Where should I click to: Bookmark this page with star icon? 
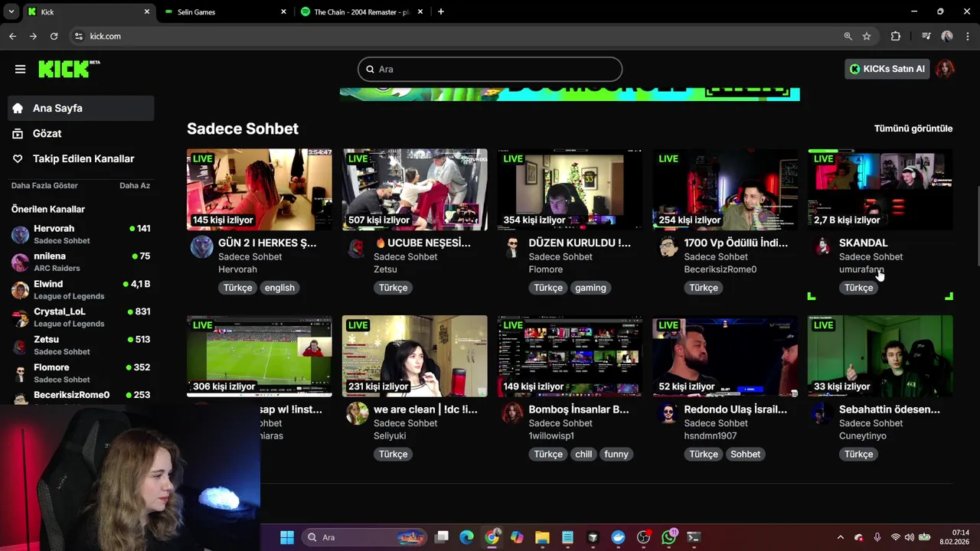pyautogui.click(x=867, y=36)
